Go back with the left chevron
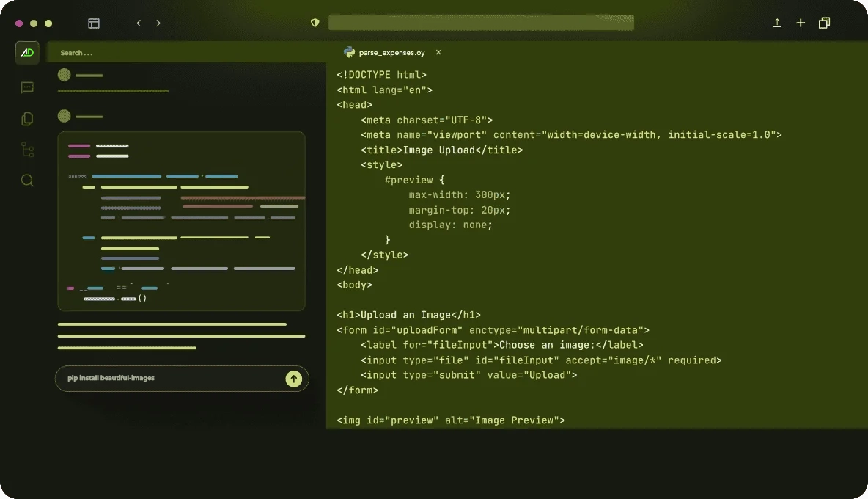868x499 pixels. [139, 23]
